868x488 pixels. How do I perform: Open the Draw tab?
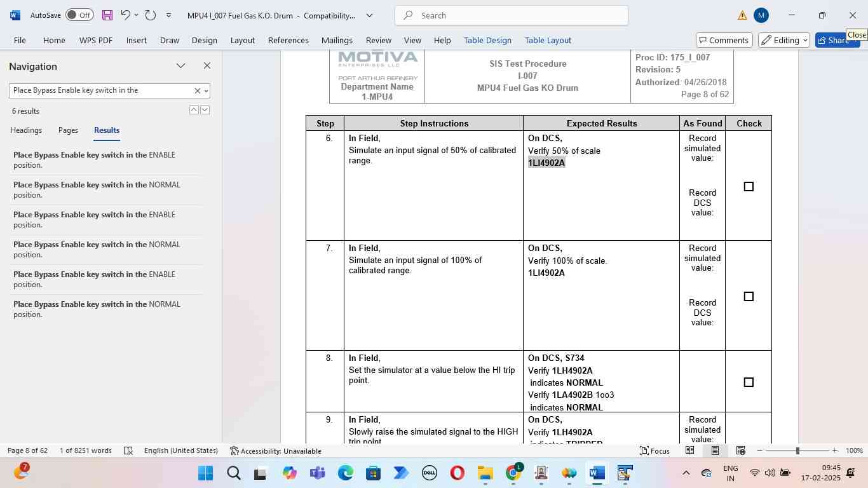coord(169,40)
